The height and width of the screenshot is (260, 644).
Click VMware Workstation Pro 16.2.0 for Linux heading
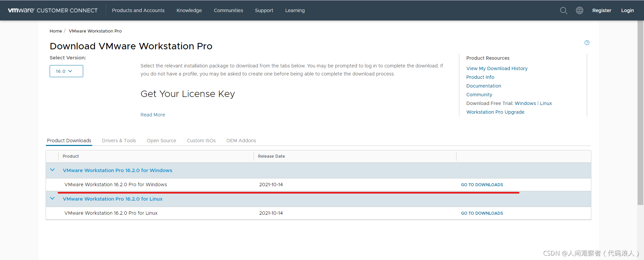pyautogui.click(x=113, y=199)
